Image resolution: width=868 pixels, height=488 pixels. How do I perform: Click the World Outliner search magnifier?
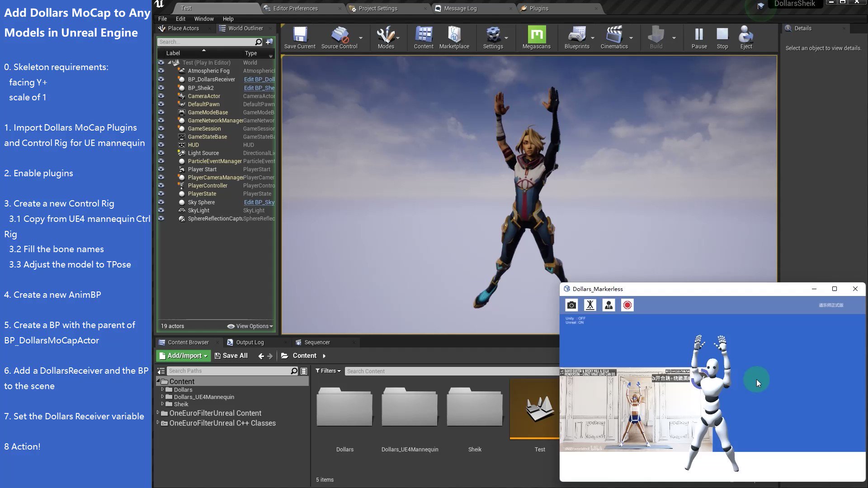[259, 42]
